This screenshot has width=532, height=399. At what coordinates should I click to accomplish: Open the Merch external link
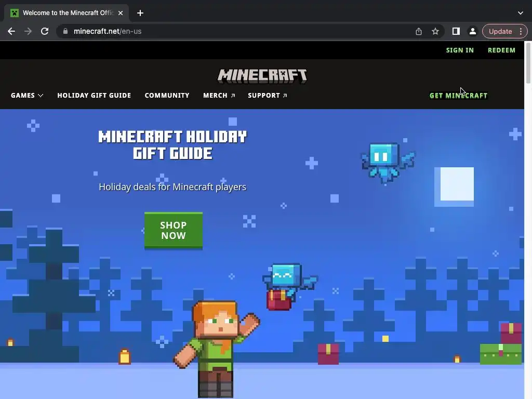tap(219, 96)
